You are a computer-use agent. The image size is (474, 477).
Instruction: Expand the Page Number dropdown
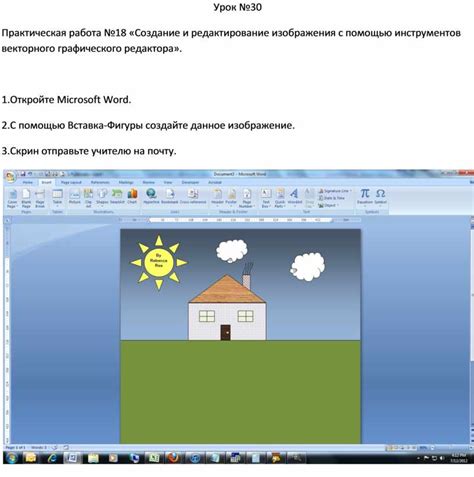point(247,198)
